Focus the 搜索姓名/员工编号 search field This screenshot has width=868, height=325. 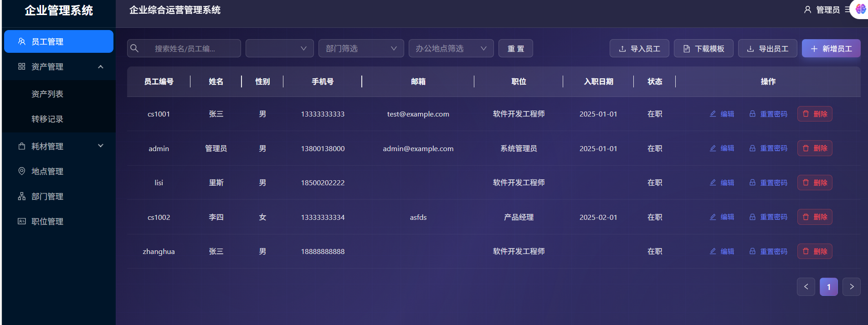pyautogui.click(x=191, y=48)
